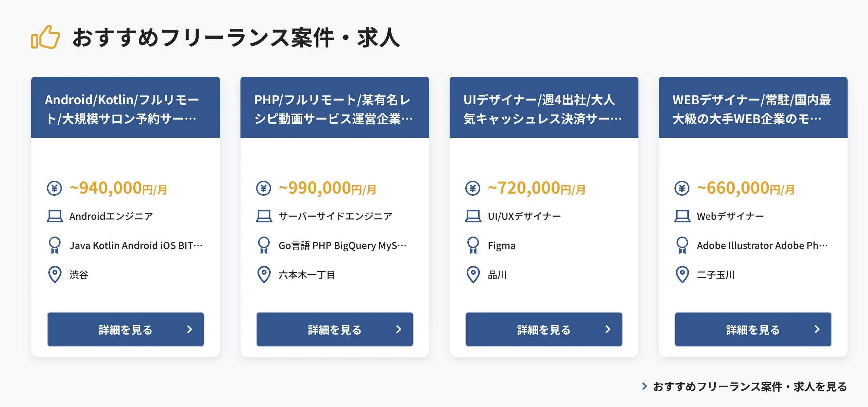
Task: Click the award ribbon icon beside Go言語 PHP skills
Action: pos(264,245)
